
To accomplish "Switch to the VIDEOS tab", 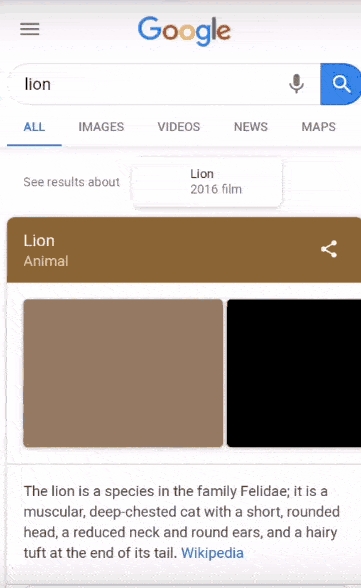I will (179, 127).
